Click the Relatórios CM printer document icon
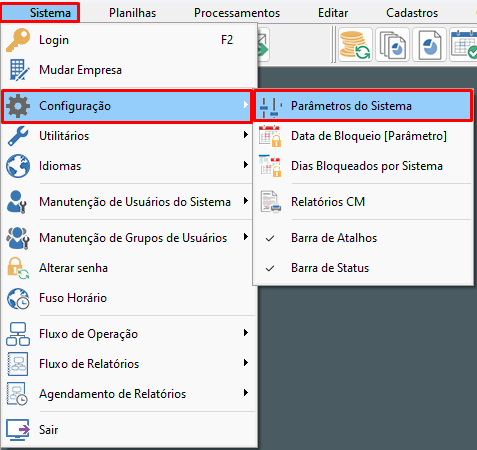Image resolution: width=477 pixels, height=450 pixels. point(270,202)
